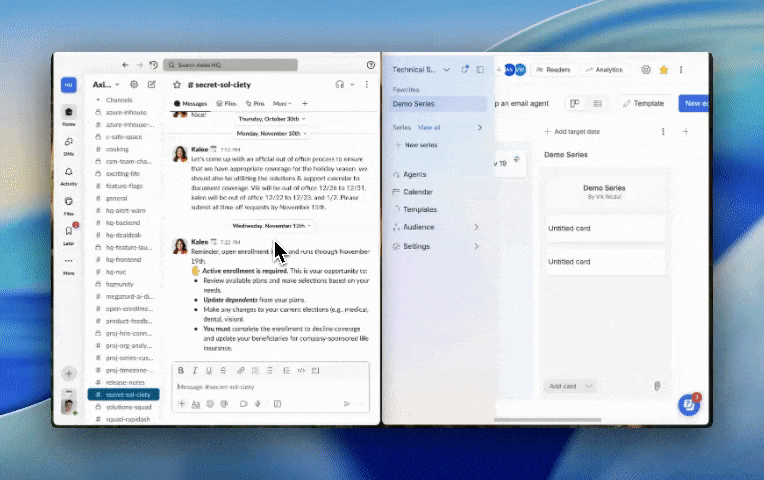Star the secret-sol-ciety channel
The height and width of the screenshot is (480, 764).
click(x=177, y=85)
